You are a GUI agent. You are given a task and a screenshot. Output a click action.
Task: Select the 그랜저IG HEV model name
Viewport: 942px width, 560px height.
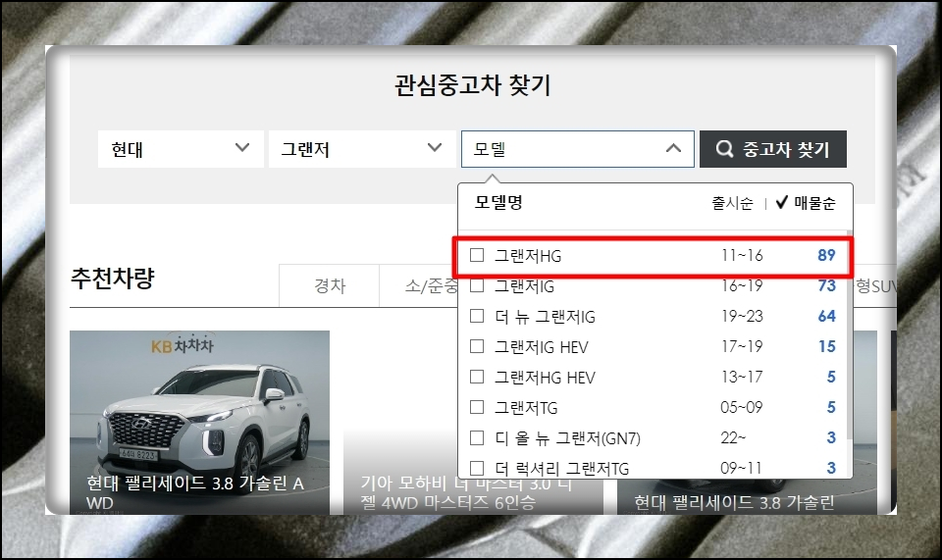pos(542,347)
